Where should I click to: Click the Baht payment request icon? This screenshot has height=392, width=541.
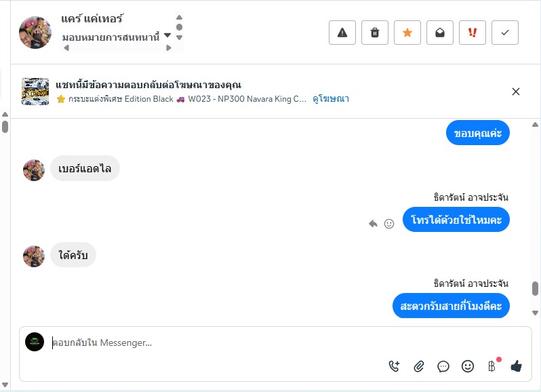492,366
